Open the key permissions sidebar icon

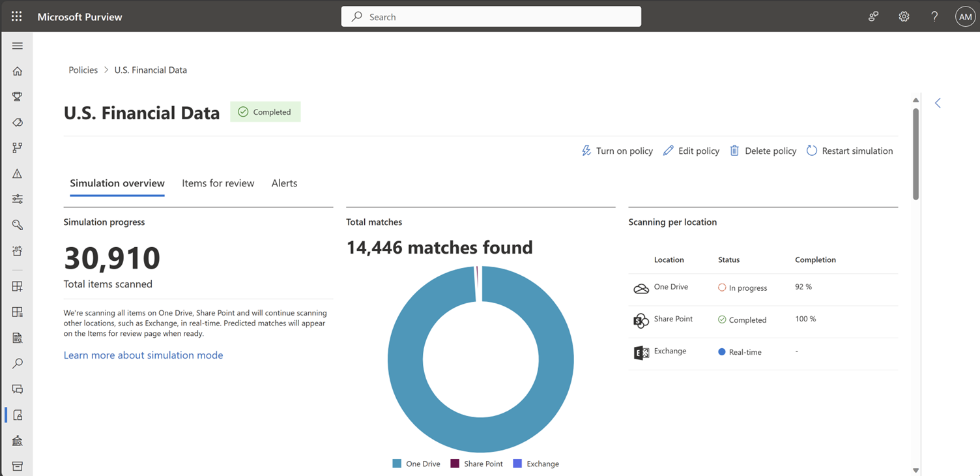18,225
